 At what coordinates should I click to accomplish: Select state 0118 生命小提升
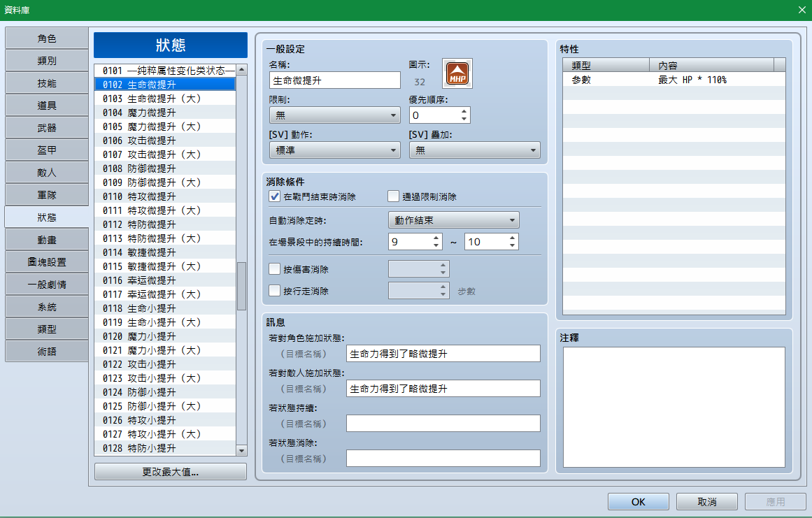(x=165, y=308)
